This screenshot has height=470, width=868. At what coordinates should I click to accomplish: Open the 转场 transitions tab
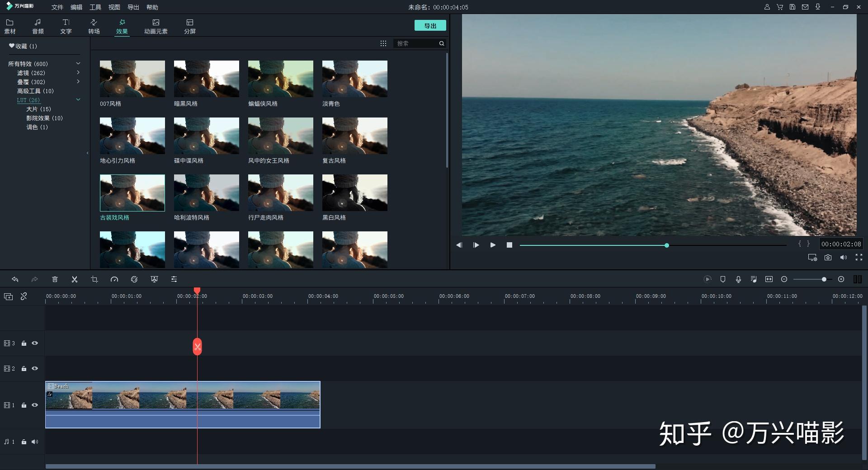point(94,27)
